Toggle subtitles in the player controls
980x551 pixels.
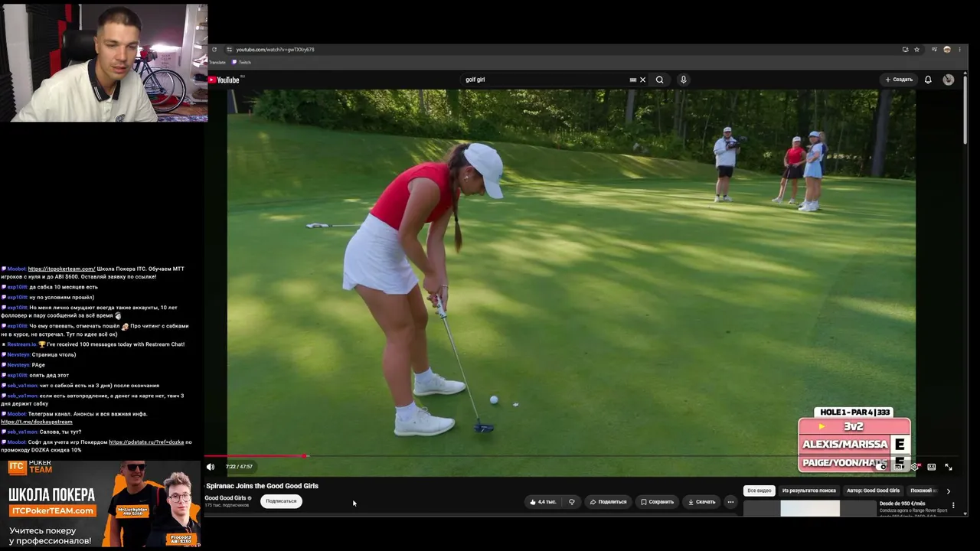pos(899,467)
